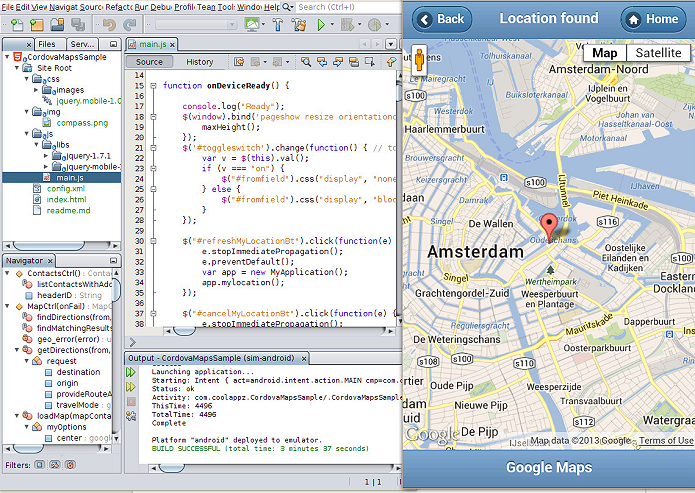
Task: Click the Stop icon in Output panel
Action: [x=131, y=401]
